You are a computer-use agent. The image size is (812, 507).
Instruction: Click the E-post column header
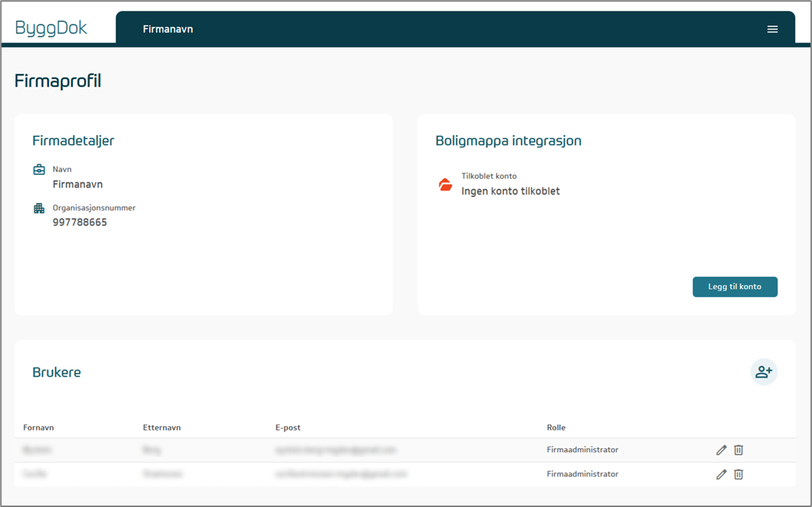[288, 427]
